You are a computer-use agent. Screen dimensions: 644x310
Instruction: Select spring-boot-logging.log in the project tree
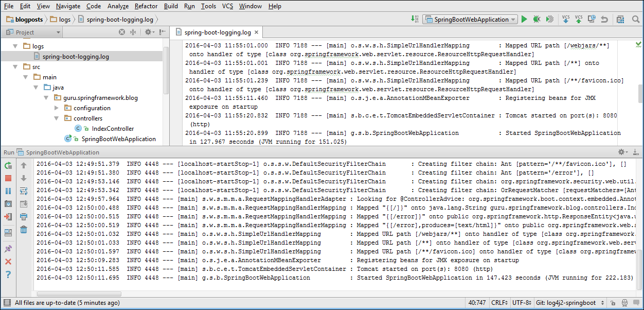(x=76, y=57)
